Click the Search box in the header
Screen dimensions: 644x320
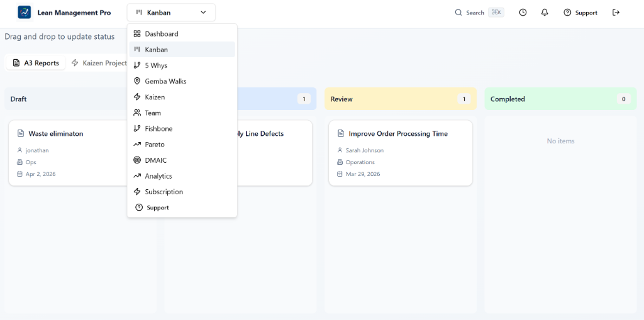click(479, 13)
